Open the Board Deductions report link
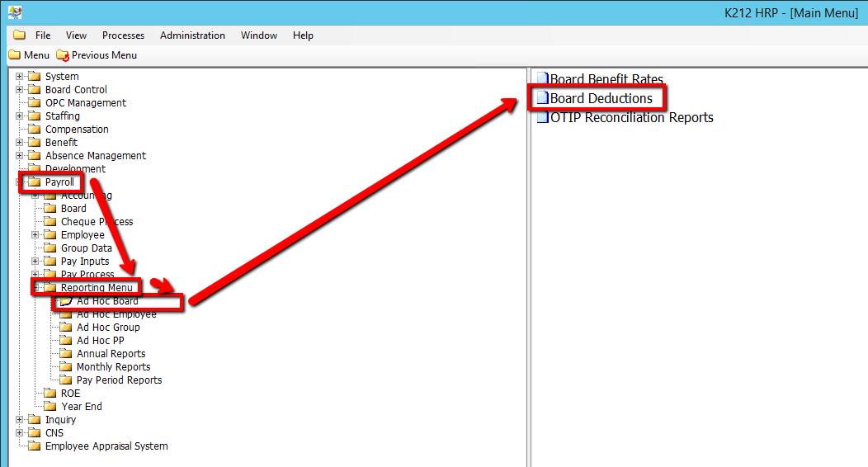 tap(601, 98)
